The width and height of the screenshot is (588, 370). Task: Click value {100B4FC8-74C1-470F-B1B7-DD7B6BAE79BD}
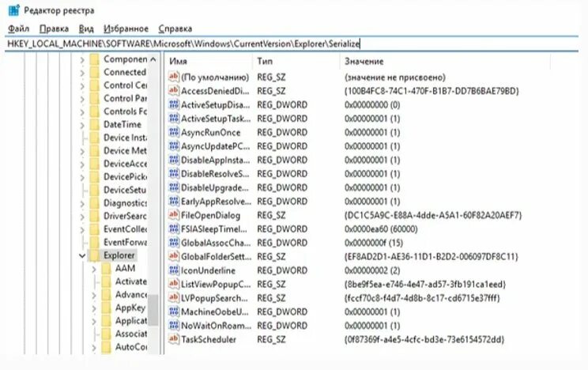point(432,91)
